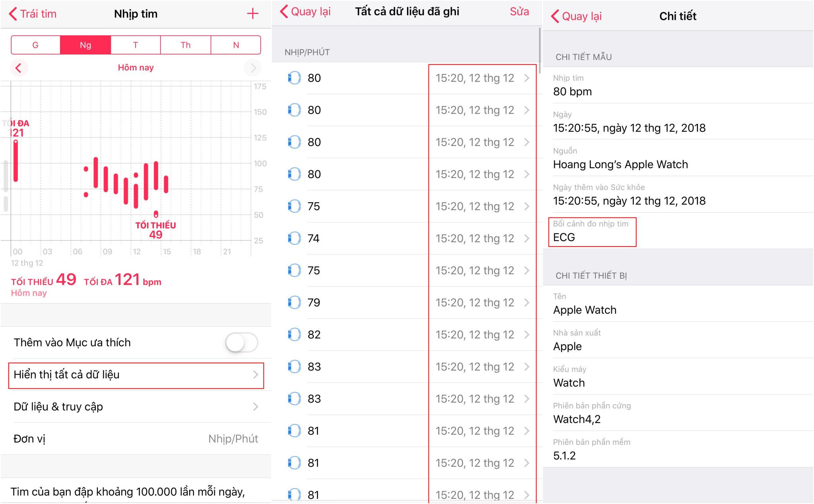Go to previous day arrow
Viewport: 814px width, 504px height.
(18, 68)
